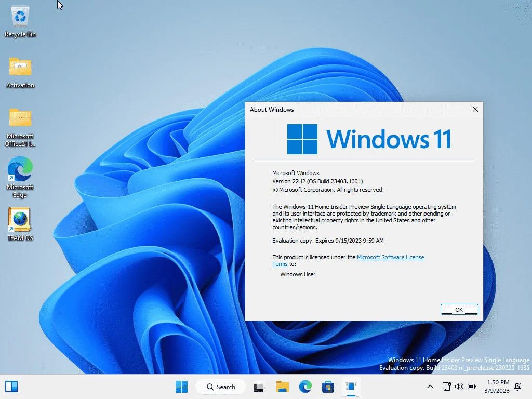Select the Microsoft Office21 folder icon
532x399 pixels.
coord(20,128)
